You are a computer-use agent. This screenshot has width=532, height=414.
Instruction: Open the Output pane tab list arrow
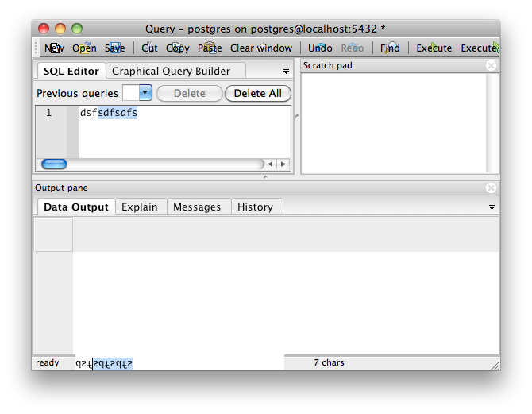492,207
